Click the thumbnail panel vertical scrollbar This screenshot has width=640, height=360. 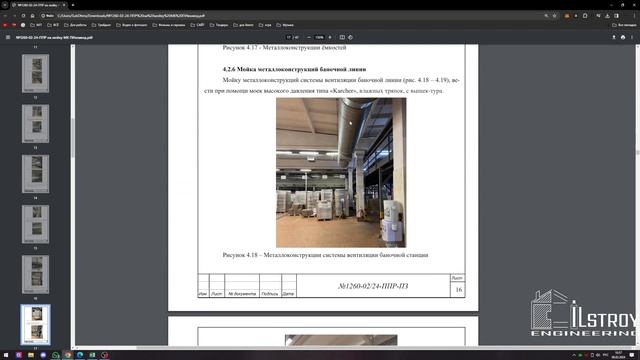tap(73, 139)
